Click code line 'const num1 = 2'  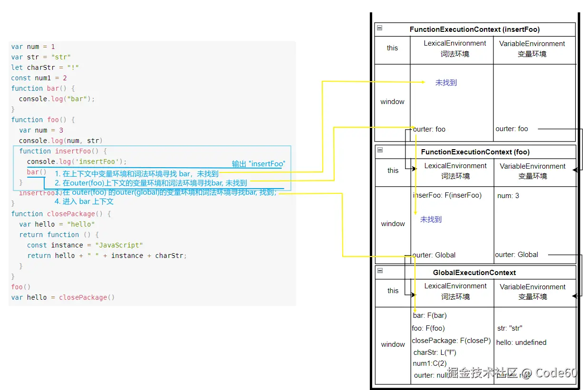click(39, 78)
